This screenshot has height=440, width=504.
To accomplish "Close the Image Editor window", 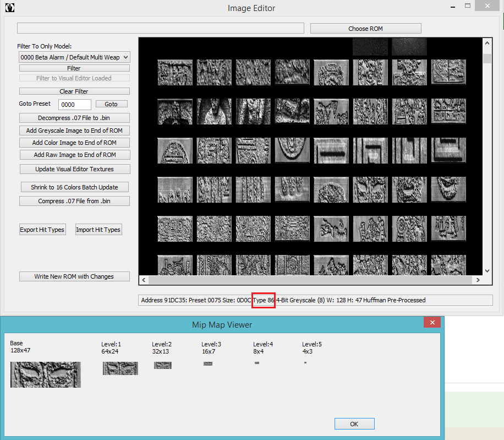I will tap(487, 6).
